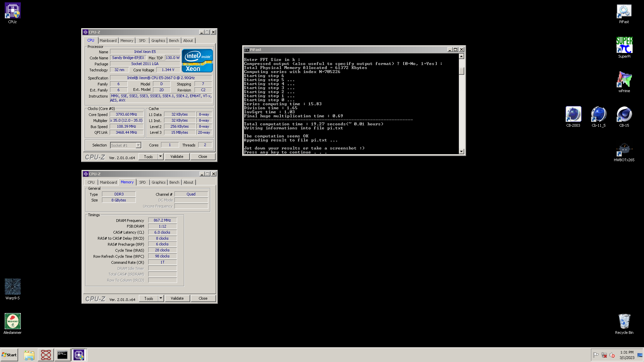Expand the Tools dropdown arrow in upper CPU-Z
The width and height of the screenshot is (644, 362).
tap(160, 157)
